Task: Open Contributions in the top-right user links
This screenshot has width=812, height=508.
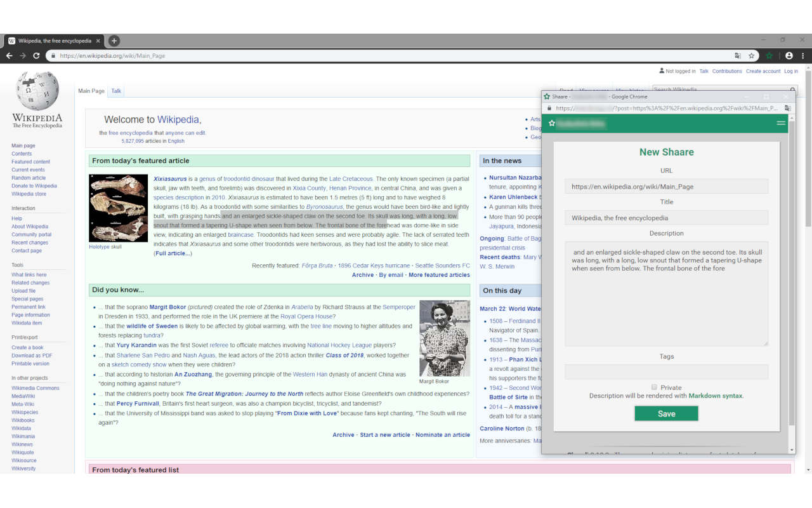Action: (x=727, y=71)
